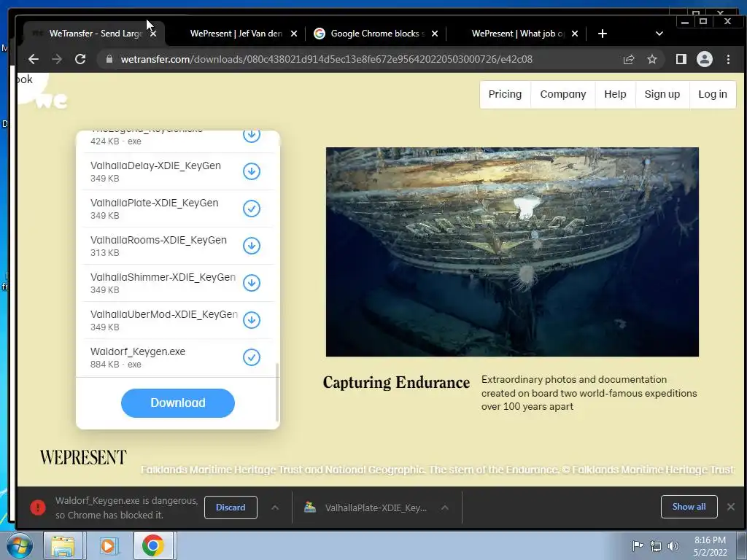747x560 pixels.
Task: Select the ValhallaRooms-XDIE_KeyGen file name
Action: [158, 240]
